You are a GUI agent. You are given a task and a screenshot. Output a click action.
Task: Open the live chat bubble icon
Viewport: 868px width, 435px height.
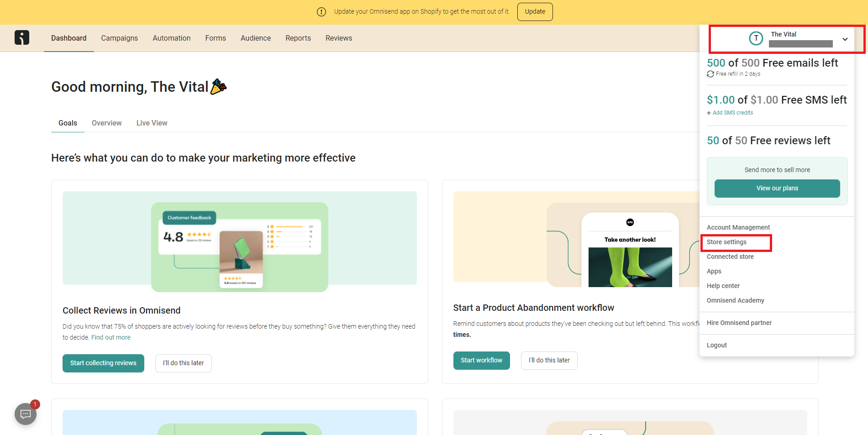coord(26,414)
